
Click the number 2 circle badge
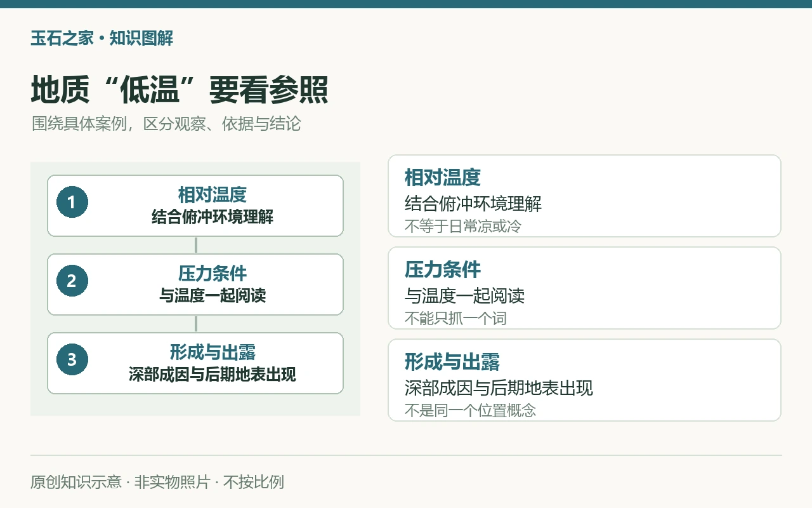[72, 281]
